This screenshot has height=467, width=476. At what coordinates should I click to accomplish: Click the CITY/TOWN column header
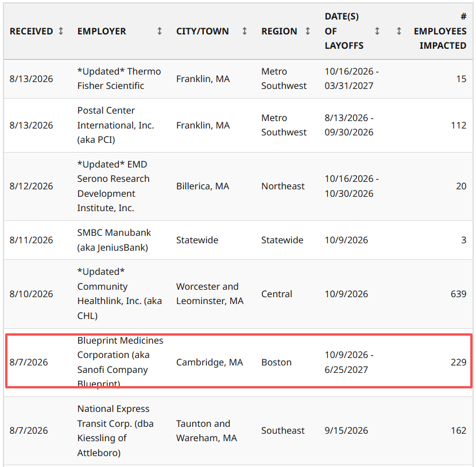[x=203, y=31]
